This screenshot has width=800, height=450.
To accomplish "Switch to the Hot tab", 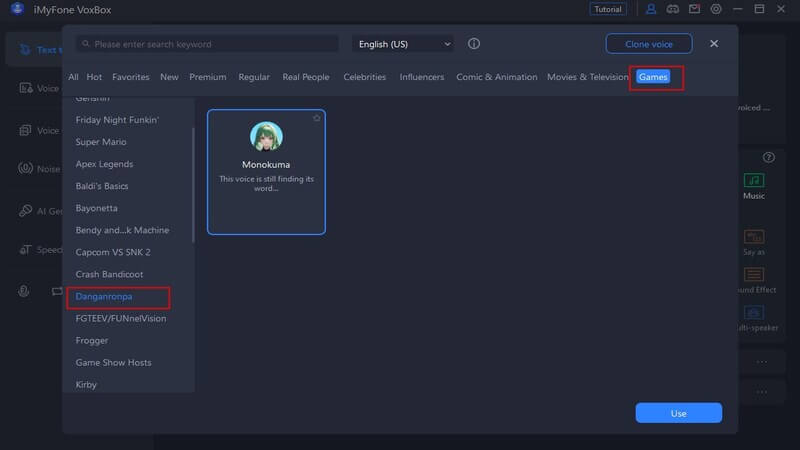I will point(94,77).
